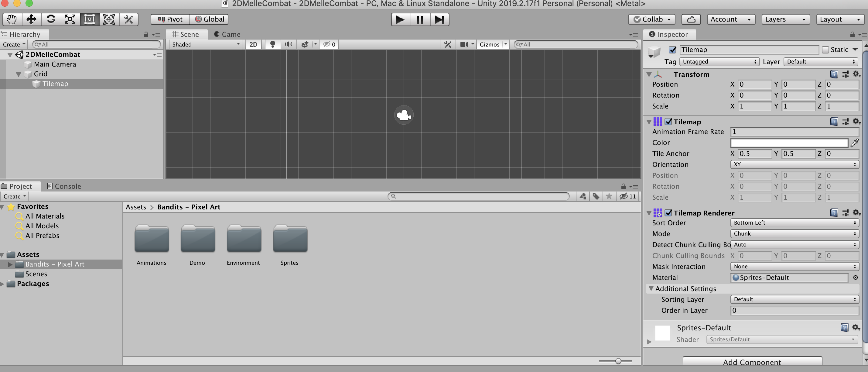Toggle 2D scene view mode

click(x=253, y=44)
